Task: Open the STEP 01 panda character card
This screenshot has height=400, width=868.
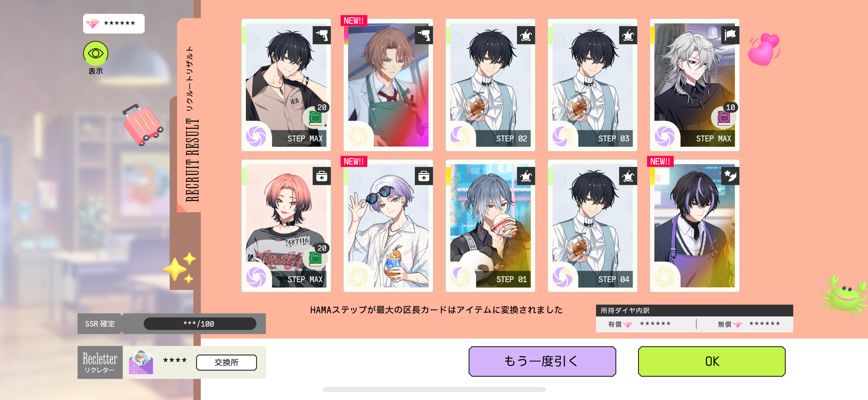Action: [490, 226]
